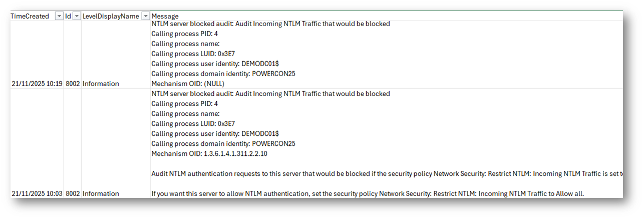The image size is (644, 219).
Task: Open the TimeCreated column filter dropdown
Action: click(59, 16)
